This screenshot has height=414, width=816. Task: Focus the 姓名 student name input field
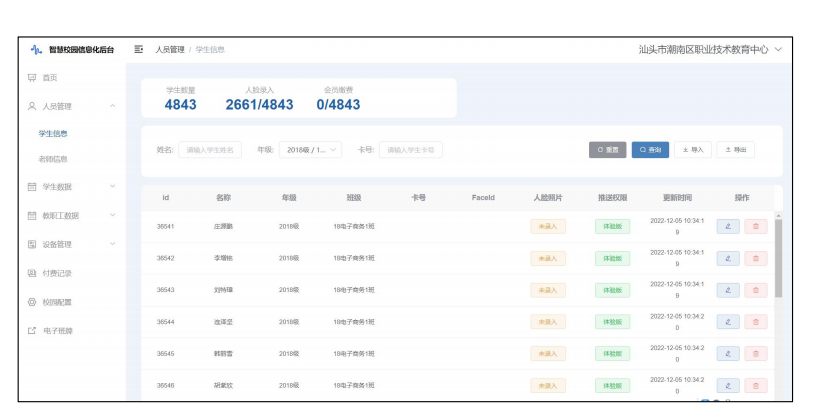209,150
